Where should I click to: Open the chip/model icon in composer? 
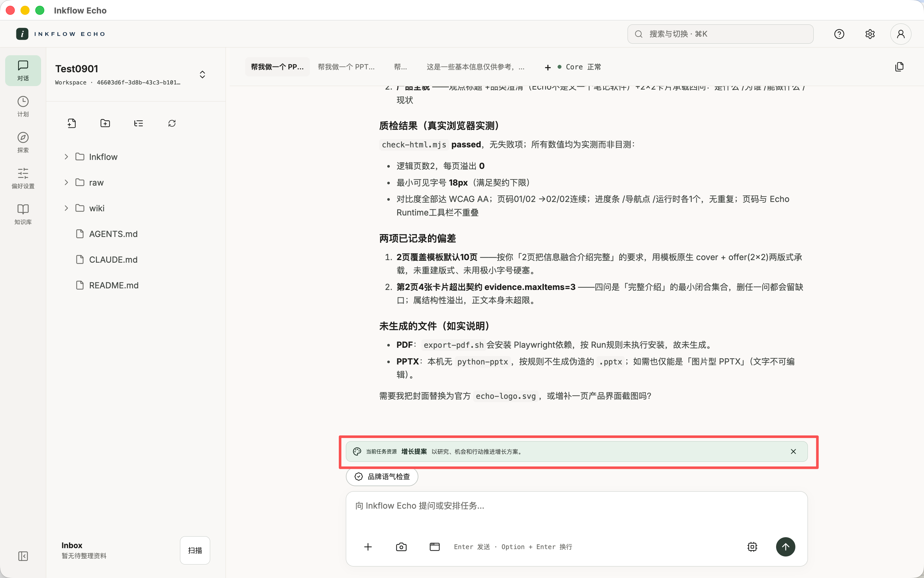click(x=752, y=547)
